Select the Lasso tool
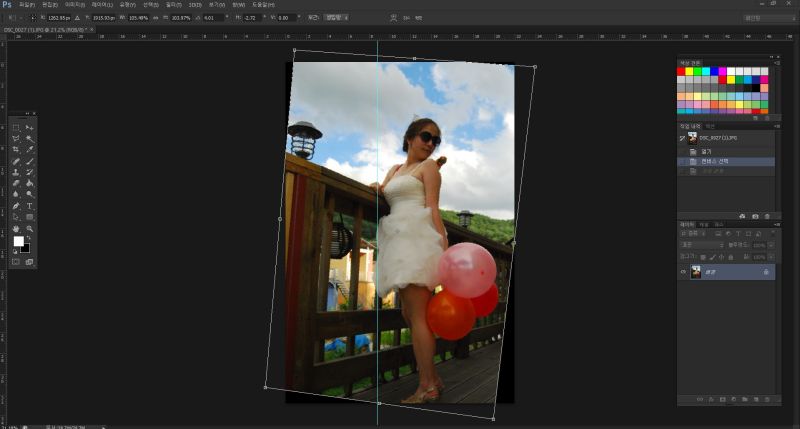Viewport: 800px width, 429px height. coord(16,139)
